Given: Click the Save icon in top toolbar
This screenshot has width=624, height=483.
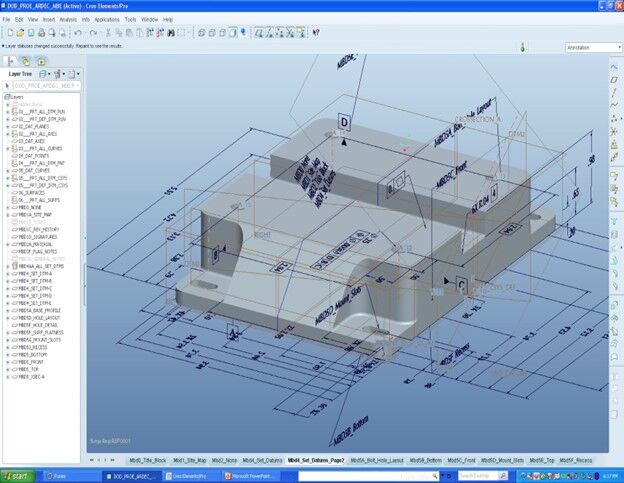Looking at the screenshot, I should (x=32, y=32).
